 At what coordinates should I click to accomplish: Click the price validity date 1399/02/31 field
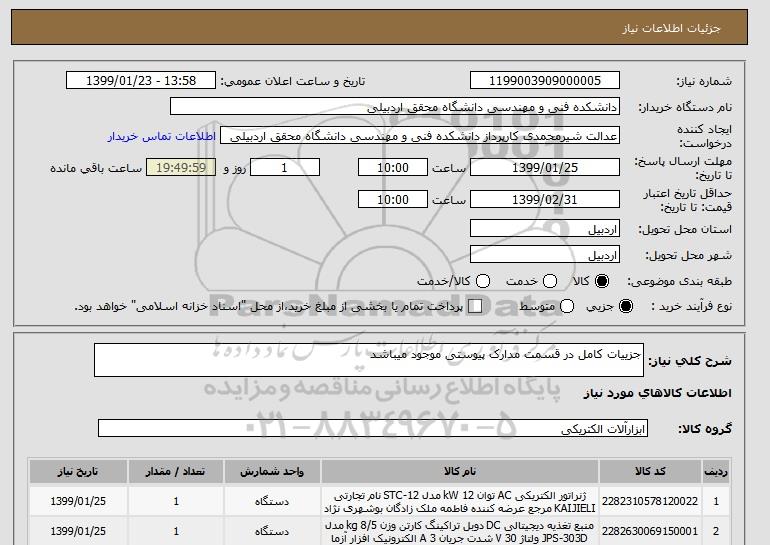pyautogui.click(x=545, y=199)
